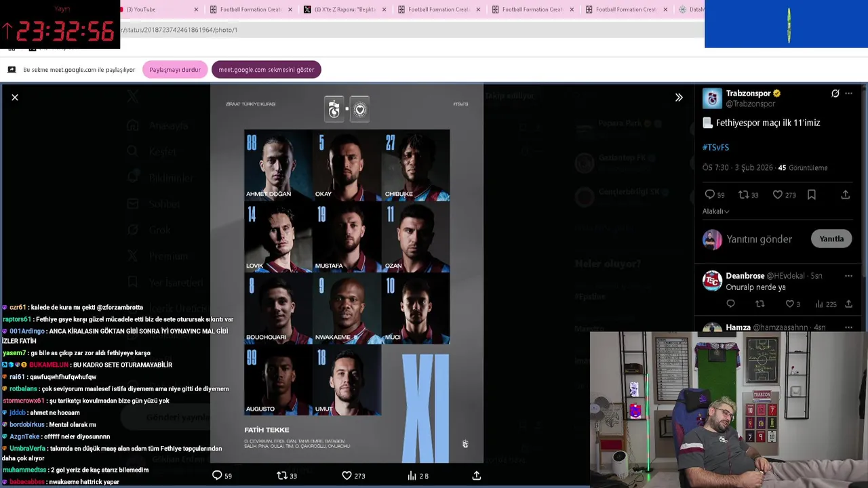This screenshot has width=868, height=488.
Task: Bookmark the Trabzonspor post
Action: [812, 195]
